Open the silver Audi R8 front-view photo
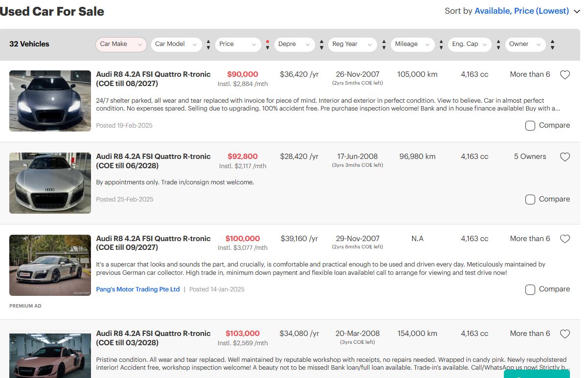This screenshot has height=378, width=588. pyautogui.click(x=50, y=183)
